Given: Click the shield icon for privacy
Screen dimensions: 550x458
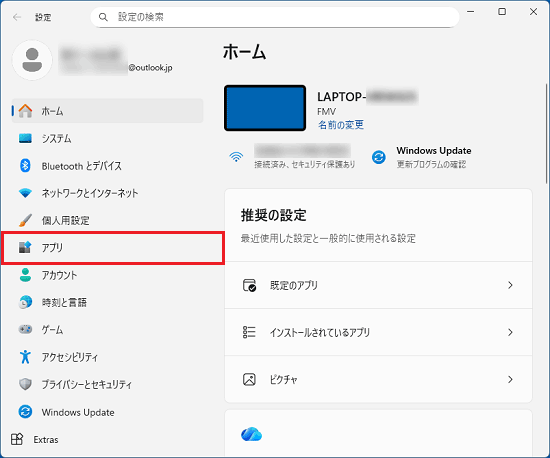Looking at the screenshot, I should point(25,384).
